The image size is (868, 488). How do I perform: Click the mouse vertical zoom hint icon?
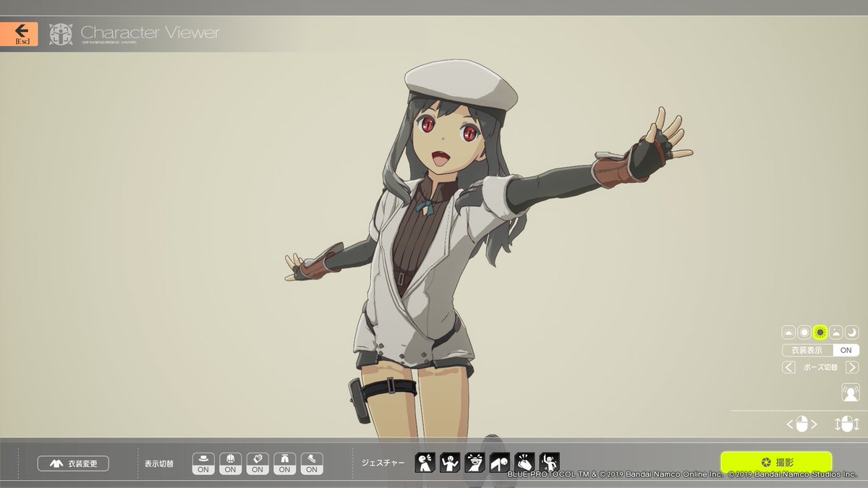coord(846,425)
